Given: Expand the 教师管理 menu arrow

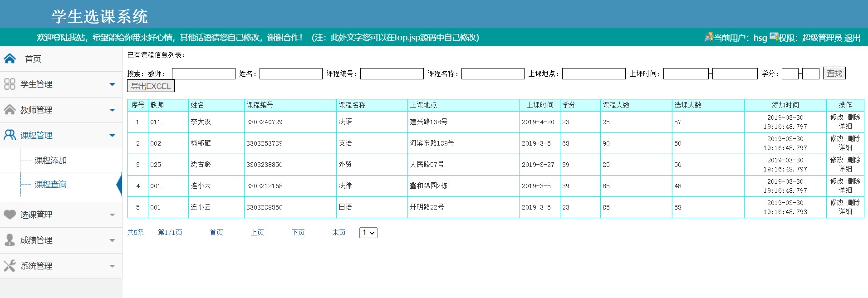Looking at the screenshot, I should point(112,110).
